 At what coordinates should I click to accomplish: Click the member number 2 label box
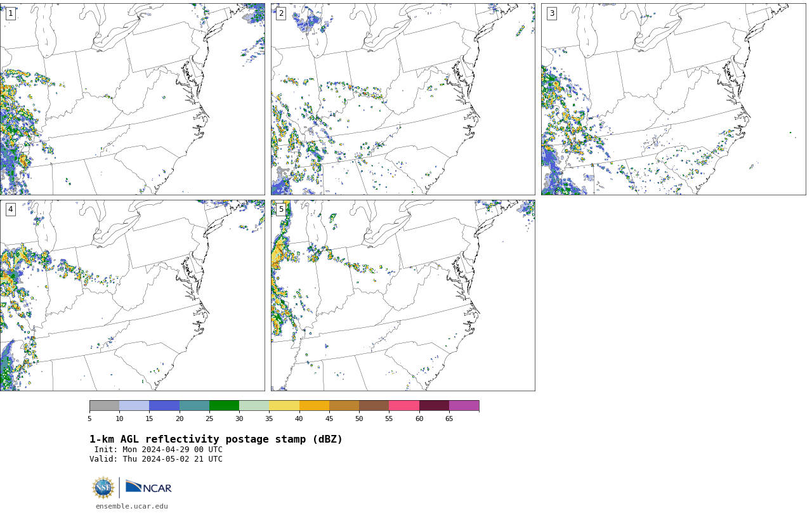pos(281,13)
